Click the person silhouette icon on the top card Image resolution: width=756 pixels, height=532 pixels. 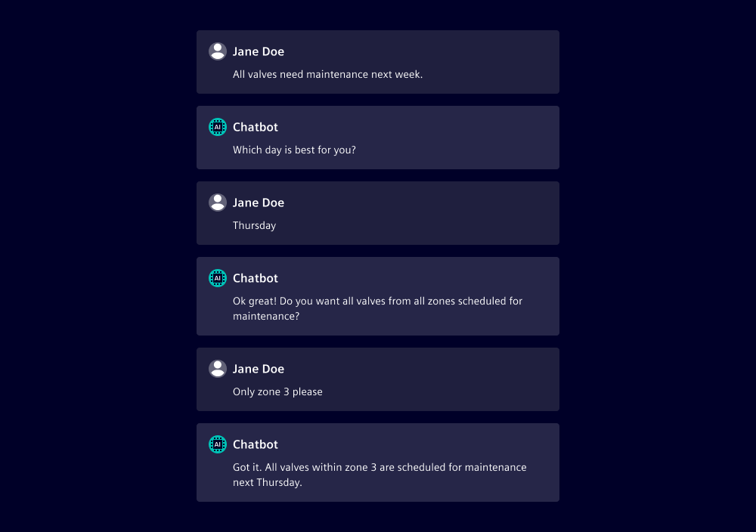pyautogui.click(x=218, y=51)
